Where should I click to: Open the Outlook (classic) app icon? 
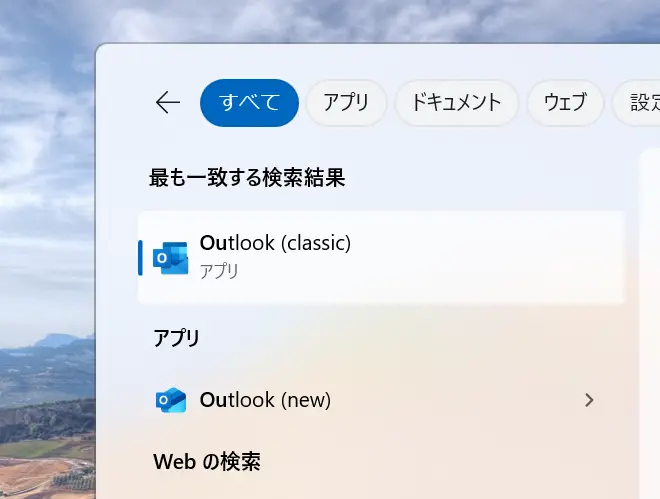(170, 257)
